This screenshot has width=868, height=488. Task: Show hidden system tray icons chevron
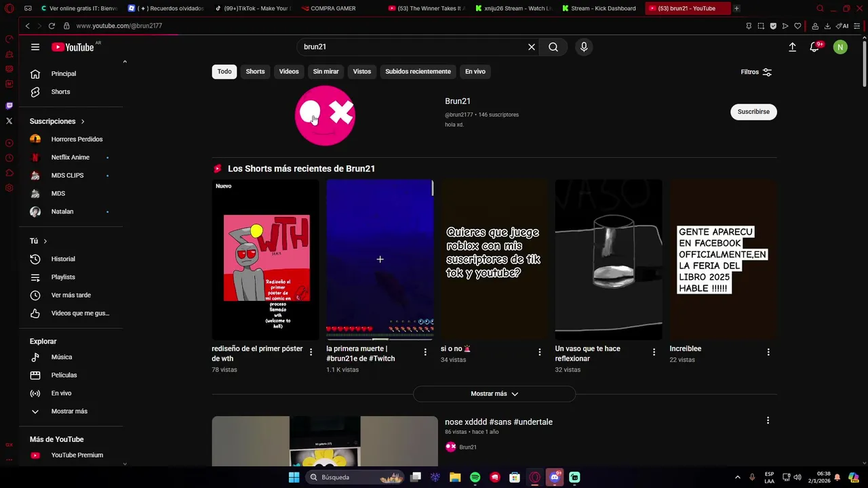click(738, 477)
